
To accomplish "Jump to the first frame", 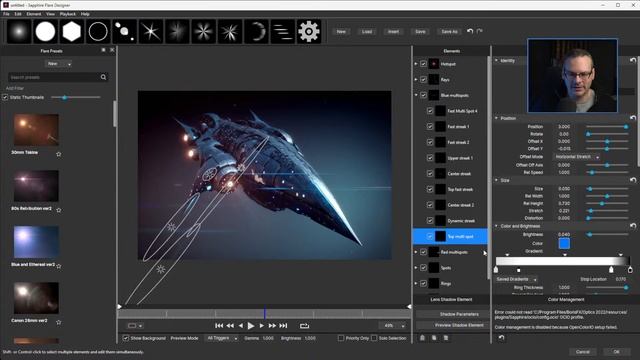I will (219, 326).
